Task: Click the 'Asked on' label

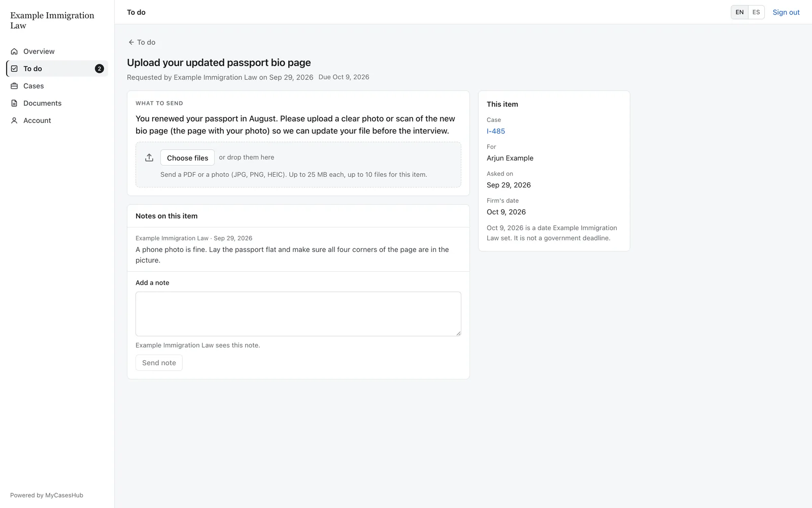Action: pyautogui.click(x=500, y=174)
